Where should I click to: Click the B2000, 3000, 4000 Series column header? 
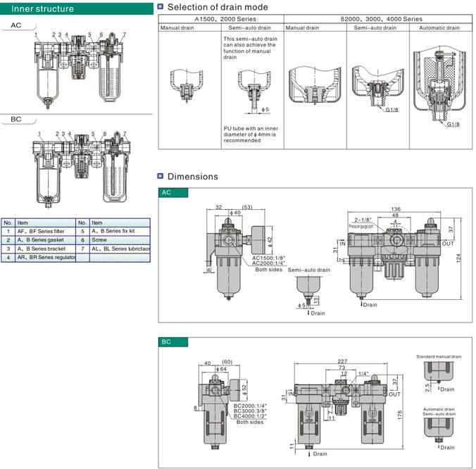point(382,18)
